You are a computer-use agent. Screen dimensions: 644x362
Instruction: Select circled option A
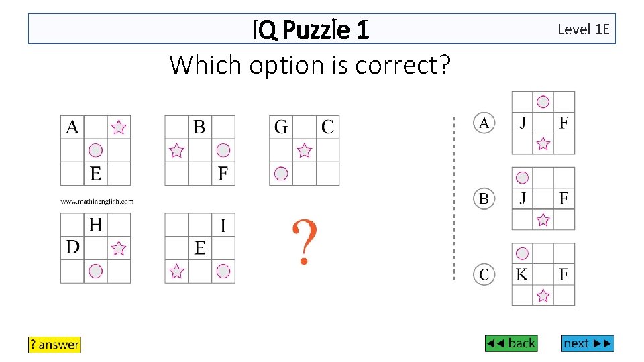pos(484,123)
